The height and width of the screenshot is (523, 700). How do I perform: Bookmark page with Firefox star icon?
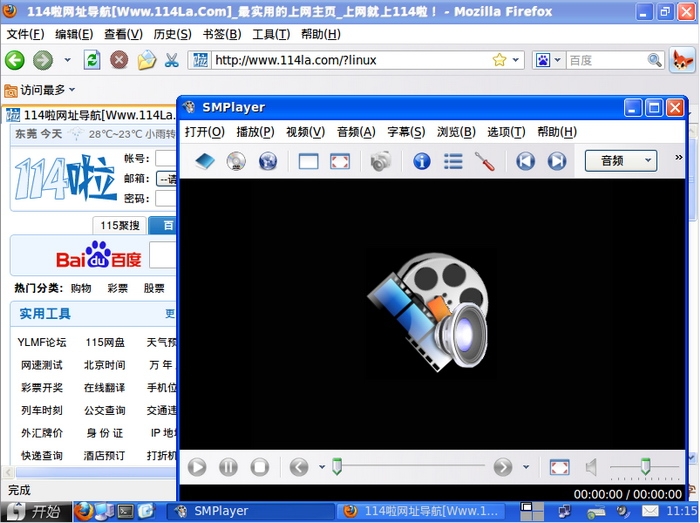(499, 59)
